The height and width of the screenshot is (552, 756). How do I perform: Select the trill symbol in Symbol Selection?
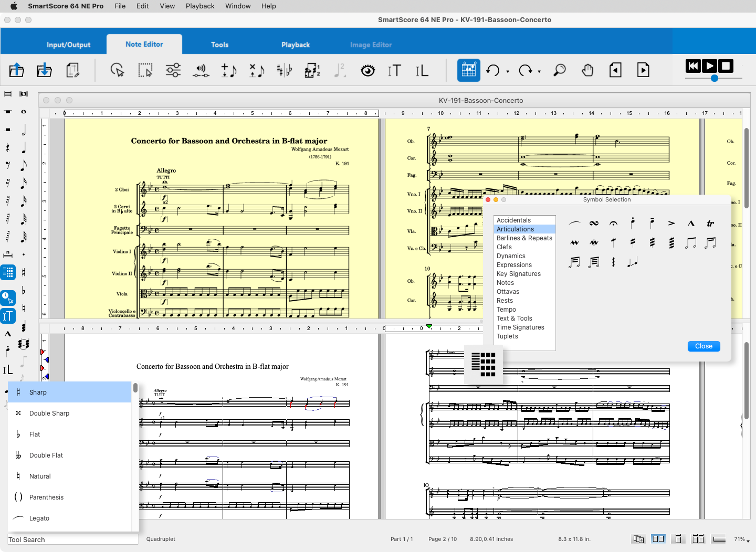pos(710,224)
